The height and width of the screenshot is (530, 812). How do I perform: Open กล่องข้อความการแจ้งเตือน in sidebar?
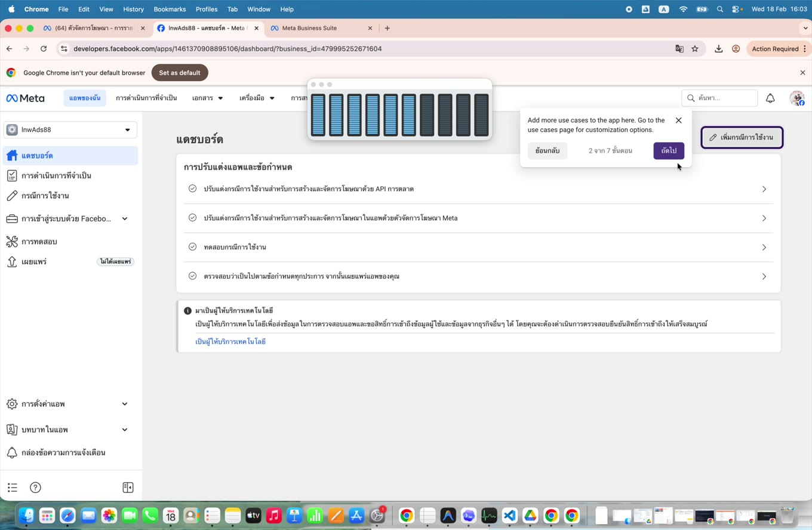[x=70, y=452]
